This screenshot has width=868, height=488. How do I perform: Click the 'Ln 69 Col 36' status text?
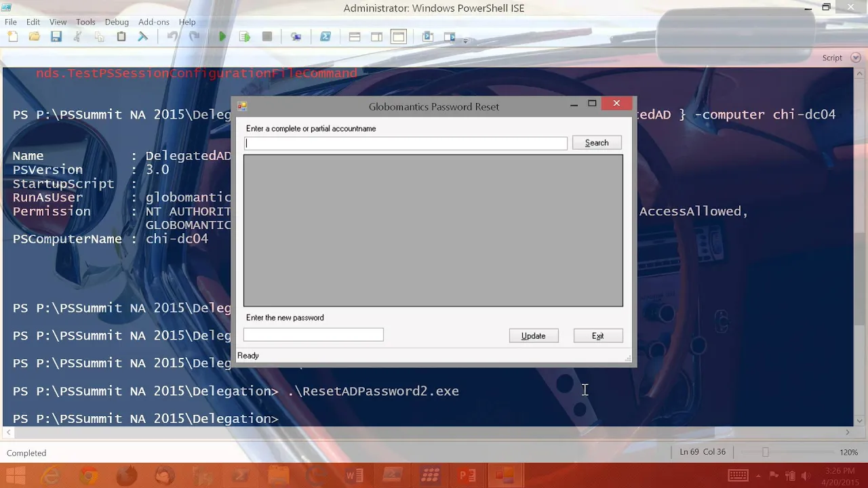(x=703, y=452)
